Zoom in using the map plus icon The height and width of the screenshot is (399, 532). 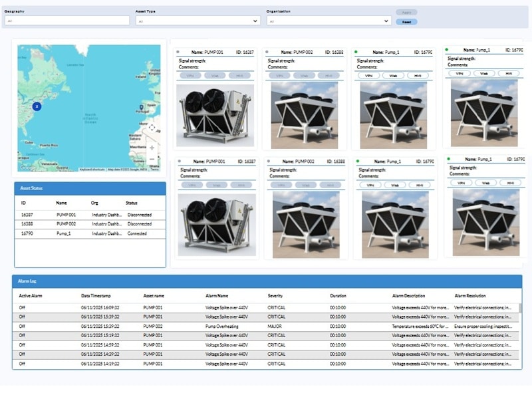(152, 147)
